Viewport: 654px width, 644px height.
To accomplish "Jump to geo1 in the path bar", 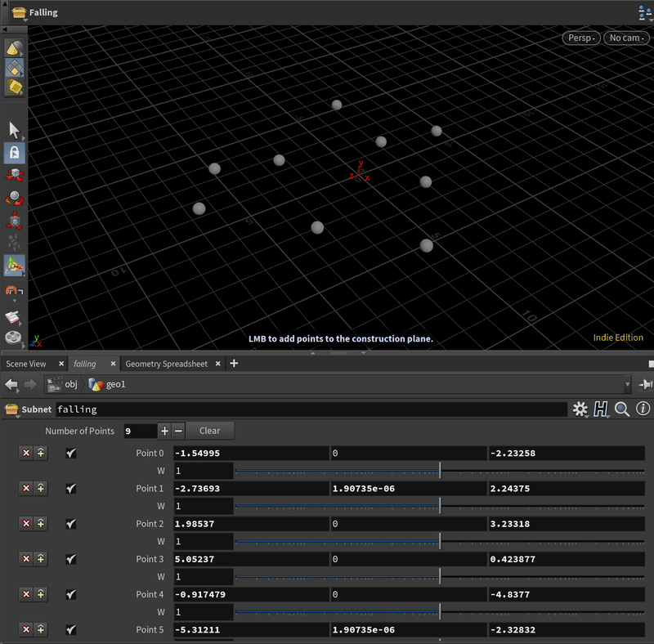I will [x=107, y=384].
